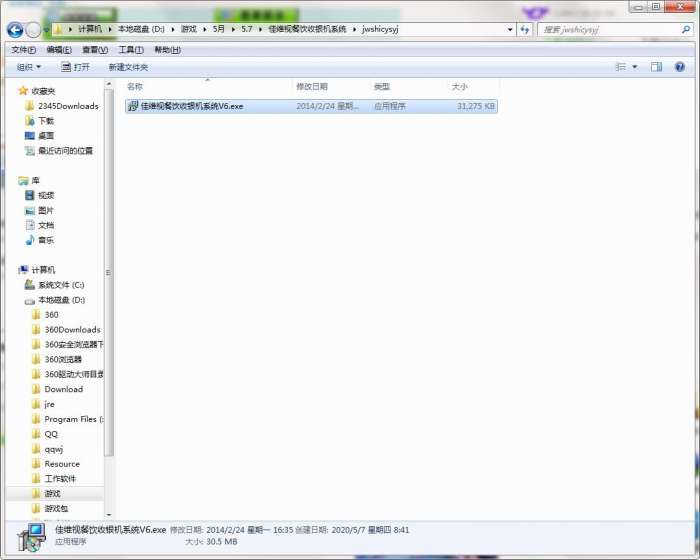This screenshot has width=700, height=560.
Task: Open the address bar history dropdown
Action: tap(510, 29)
